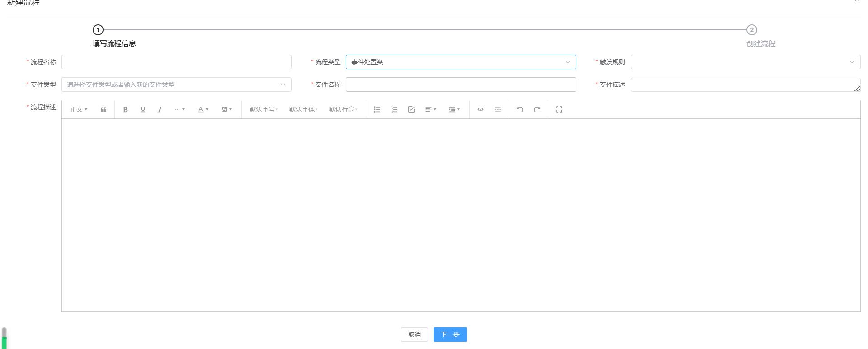The height and width of the screenshot is (349, 868).
Task: Insert a numbered list
Action: pos(394,109)
